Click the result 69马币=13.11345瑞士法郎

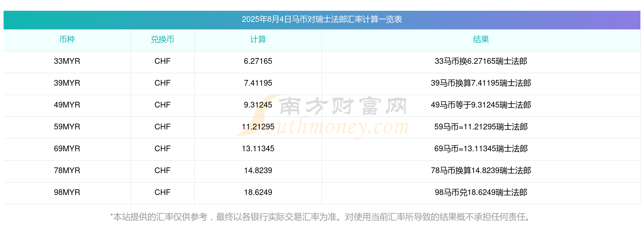tap(481, 149)
